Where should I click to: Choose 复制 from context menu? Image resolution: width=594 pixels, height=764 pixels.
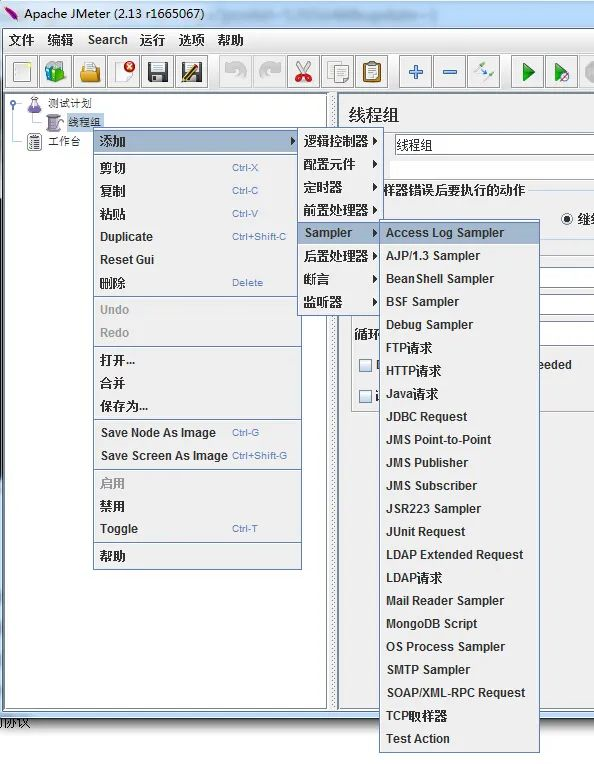click(196, 191)
